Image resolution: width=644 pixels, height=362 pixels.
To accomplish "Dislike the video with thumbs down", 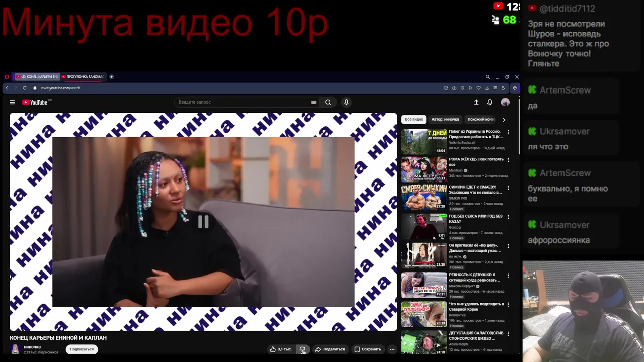I will coord(302,349).
